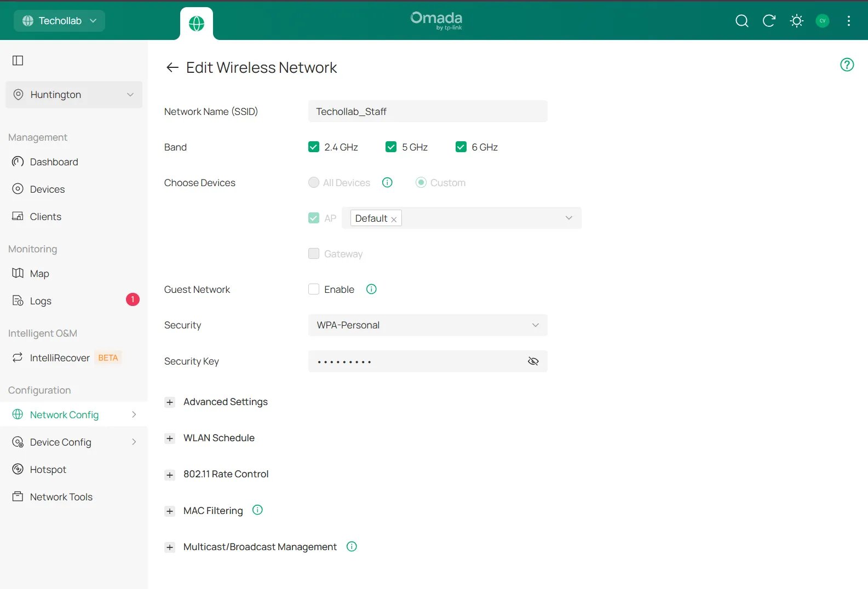Open the user account avatar
The width and height of the screenshot is (868, 589).
(x=823, y=21)
